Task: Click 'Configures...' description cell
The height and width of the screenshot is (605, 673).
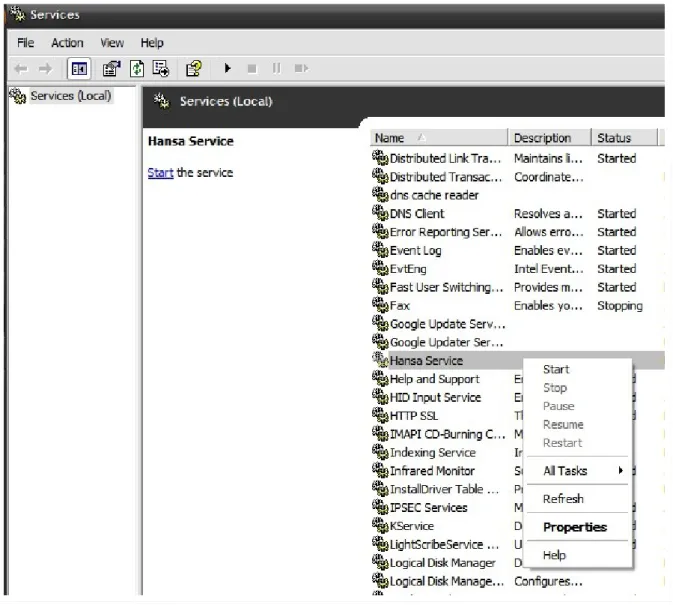Action: click(549, 581)
